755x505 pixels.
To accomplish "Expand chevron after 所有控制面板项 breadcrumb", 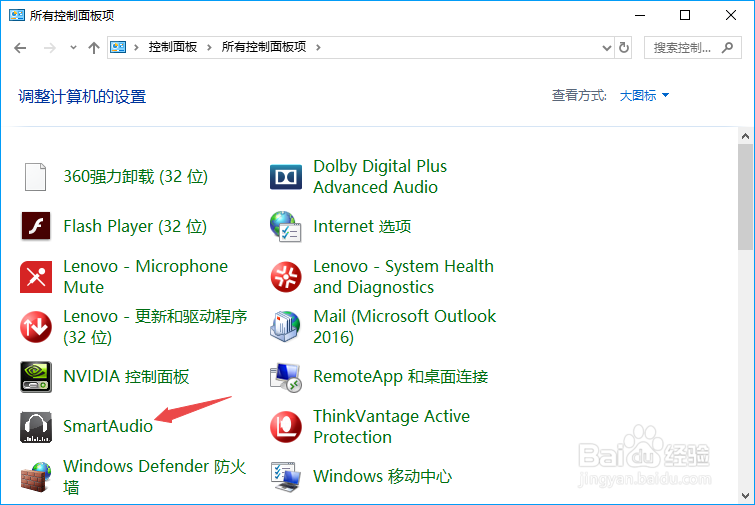I will coord(318,47).
